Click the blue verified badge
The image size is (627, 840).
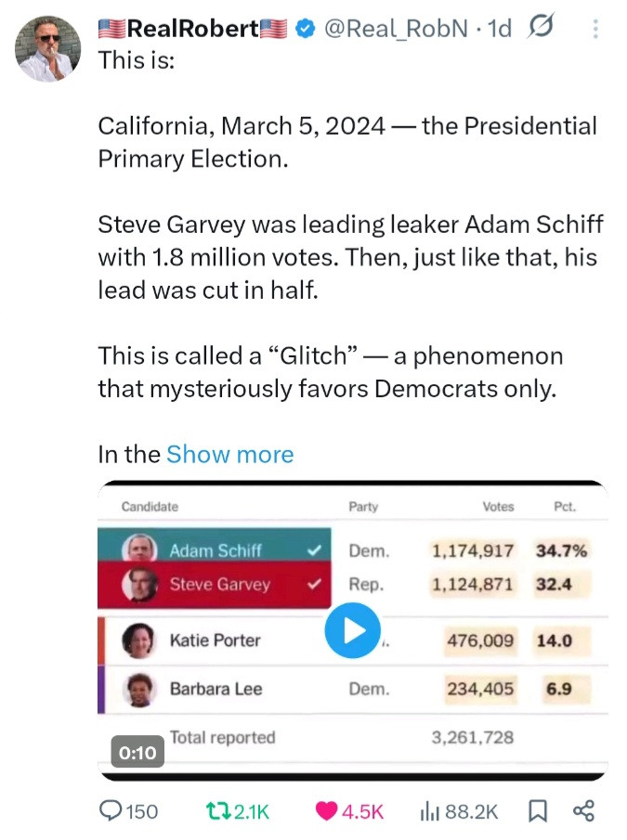[304, 29]
